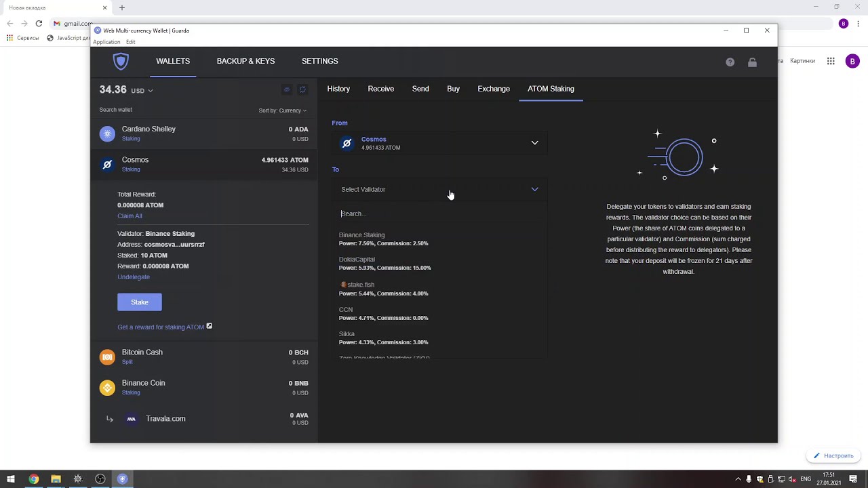
Task: Click ENG language indicator in taskbar
Action: 806,479
